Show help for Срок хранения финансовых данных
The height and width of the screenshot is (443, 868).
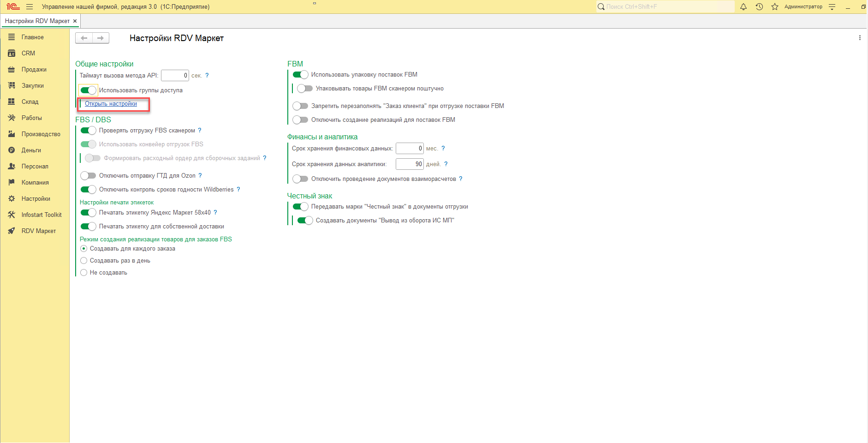click(443, 149)
